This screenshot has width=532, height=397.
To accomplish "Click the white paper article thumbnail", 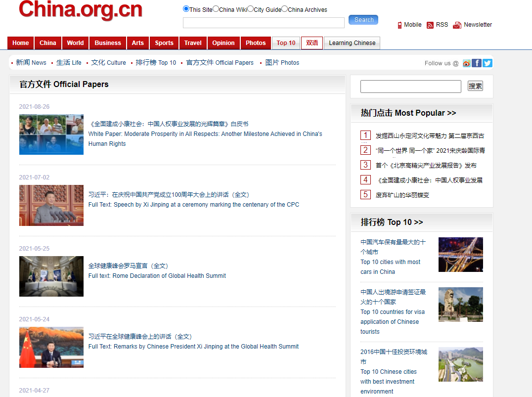I will [51, 134].
